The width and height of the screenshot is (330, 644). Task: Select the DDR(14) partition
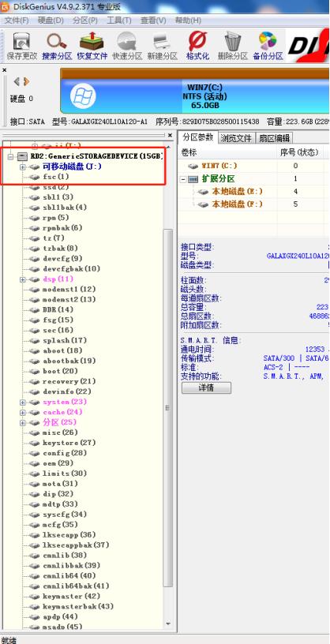tap(58, 309)
